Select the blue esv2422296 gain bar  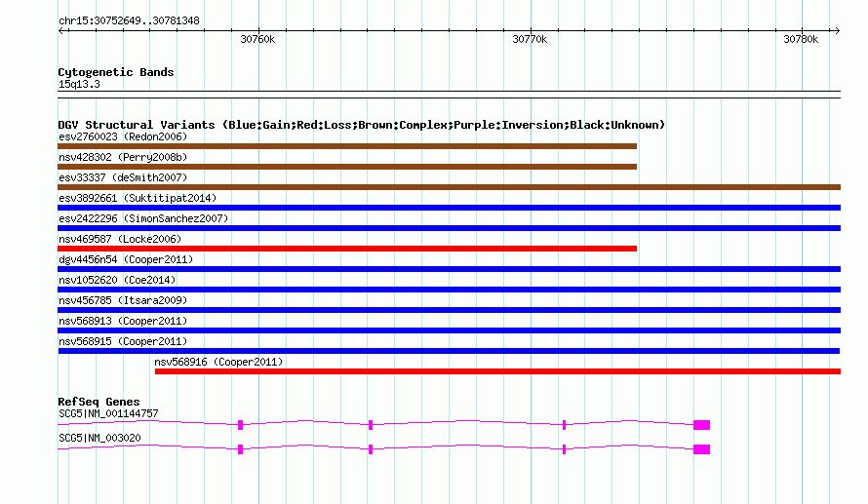(449, 228)
